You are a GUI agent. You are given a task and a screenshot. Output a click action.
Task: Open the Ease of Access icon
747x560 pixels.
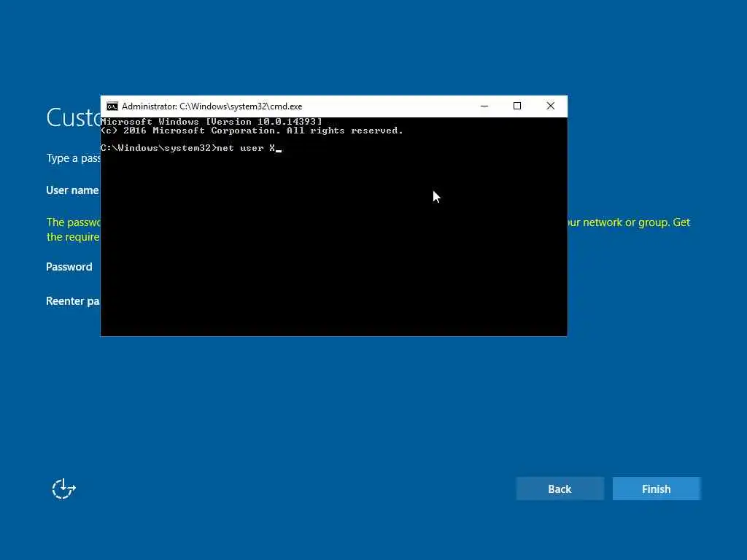64,489
